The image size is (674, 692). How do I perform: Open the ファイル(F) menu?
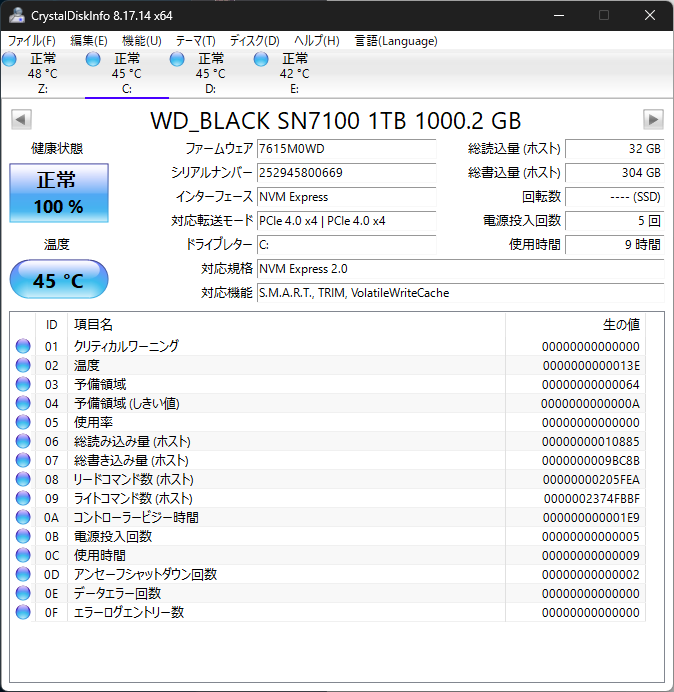[32, 41]
